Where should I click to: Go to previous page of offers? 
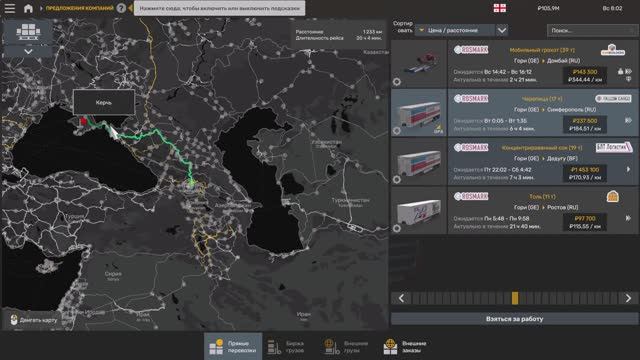point(401,298)
